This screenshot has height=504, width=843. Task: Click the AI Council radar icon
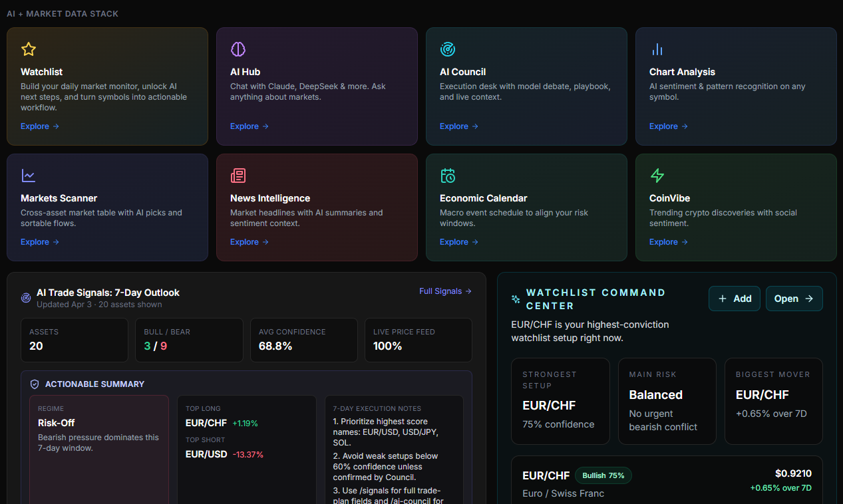[448, 49]
